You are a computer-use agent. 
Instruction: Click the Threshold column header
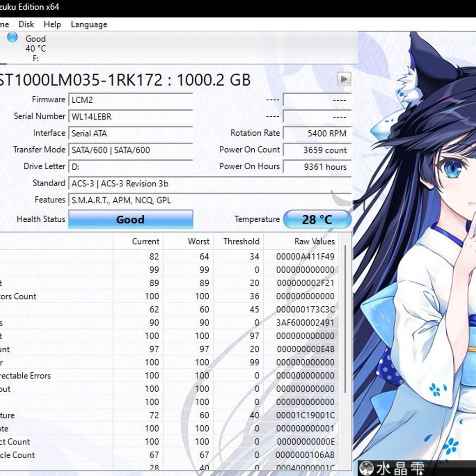238,241
